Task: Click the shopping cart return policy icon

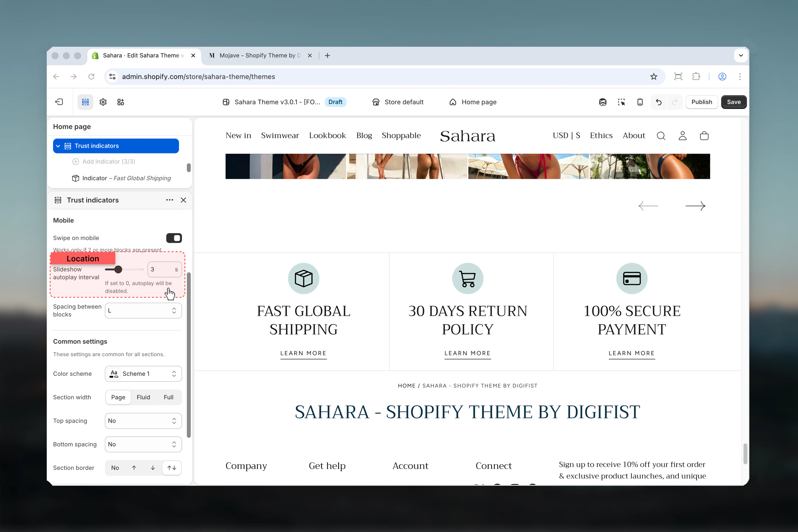Action: tap(468, 279)
